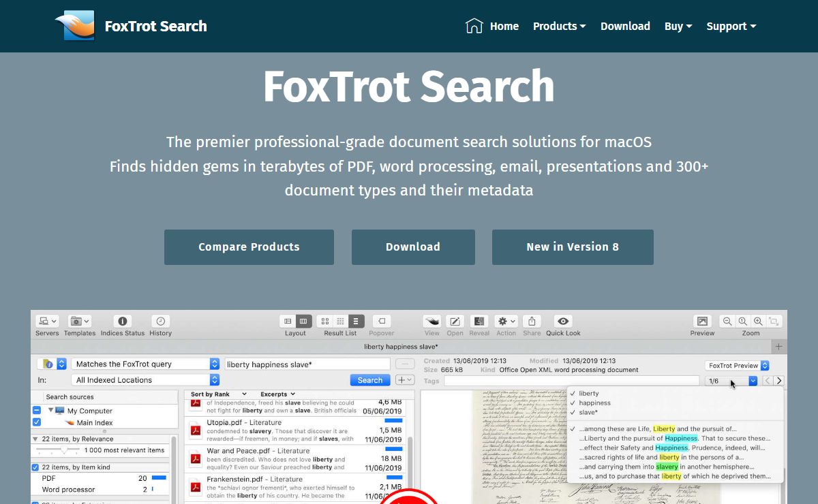
Task: Go to previous occurrence arrow
Action: coord(768,381)
